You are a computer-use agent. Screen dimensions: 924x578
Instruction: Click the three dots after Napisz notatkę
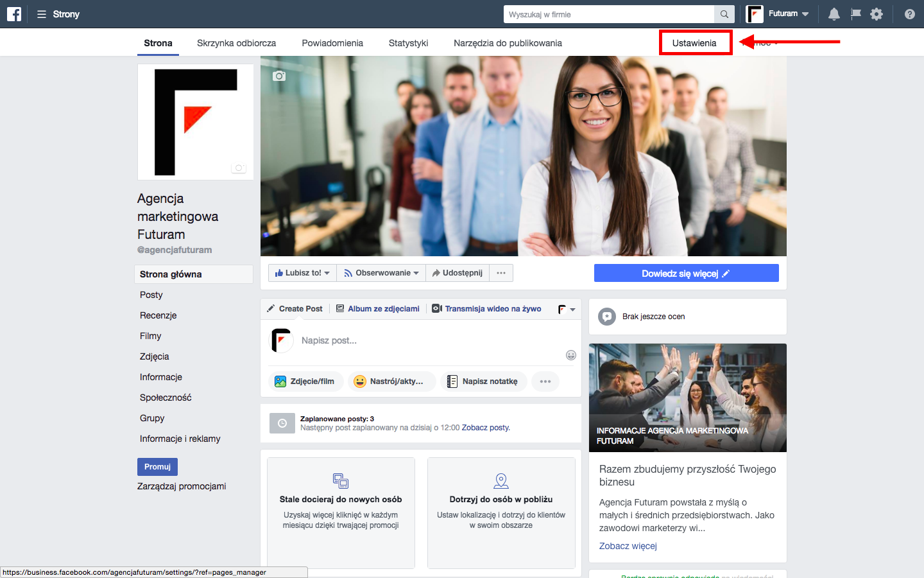tap(545, 381)
